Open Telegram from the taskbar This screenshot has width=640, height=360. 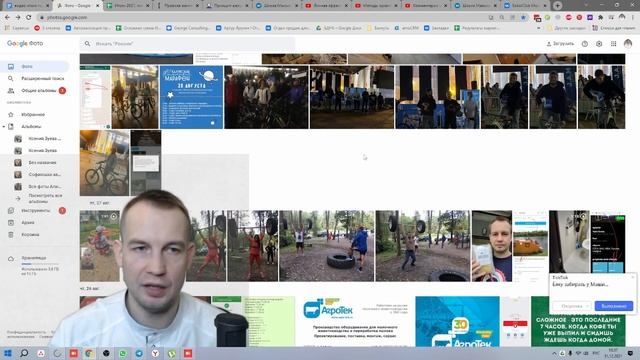[139, 353]
